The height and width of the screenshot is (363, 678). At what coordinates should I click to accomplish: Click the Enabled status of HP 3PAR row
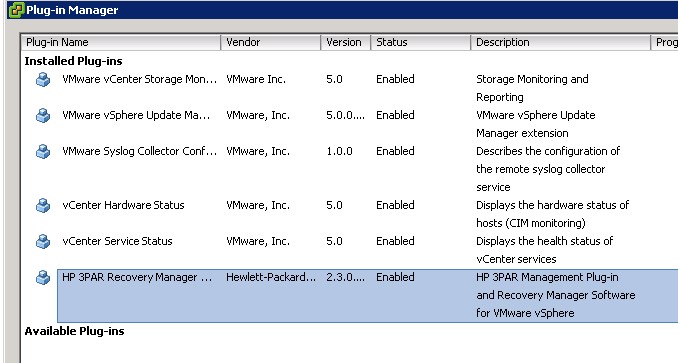coord(395,277)
